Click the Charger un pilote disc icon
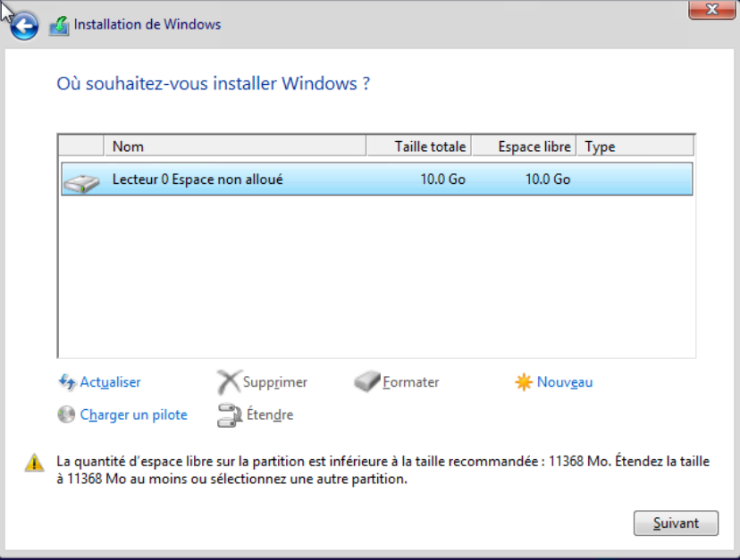This screenshot has width=740, height=560. click(67, 414)
